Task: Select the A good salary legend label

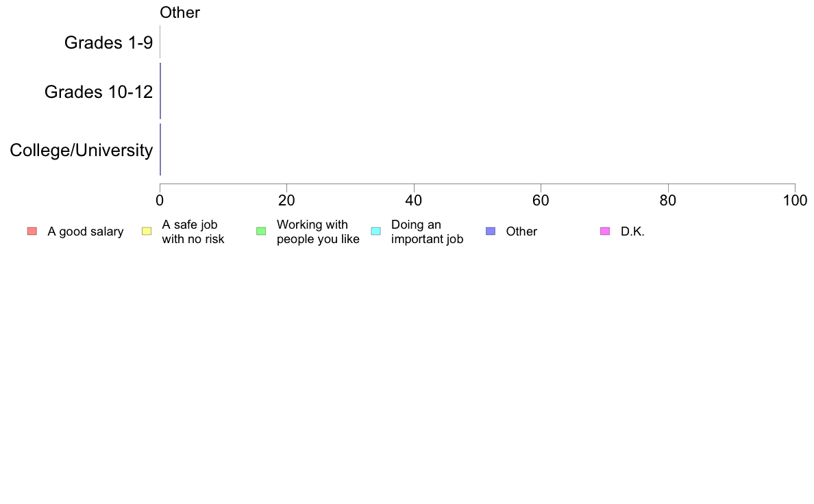Action: coord(86,231)
